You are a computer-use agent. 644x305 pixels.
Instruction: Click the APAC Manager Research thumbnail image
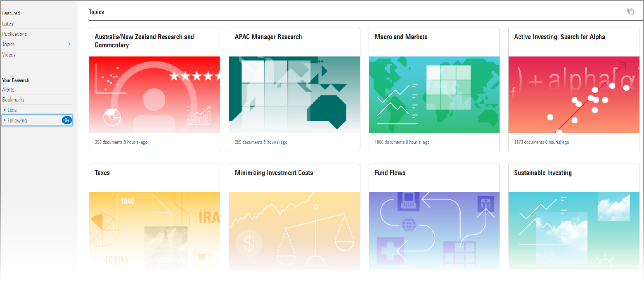pyautogui.click(x=294, y=94)
